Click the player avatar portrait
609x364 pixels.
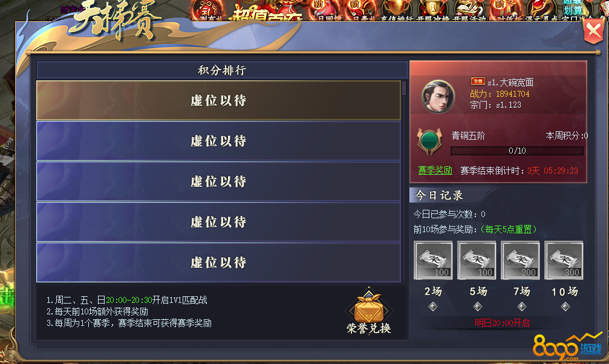[x=438, y=97]
